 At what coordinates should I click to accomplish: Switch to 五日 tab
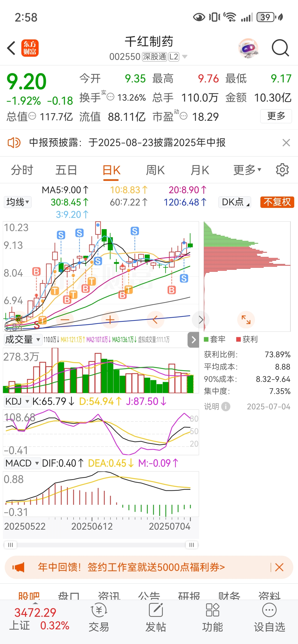[66, 170]
